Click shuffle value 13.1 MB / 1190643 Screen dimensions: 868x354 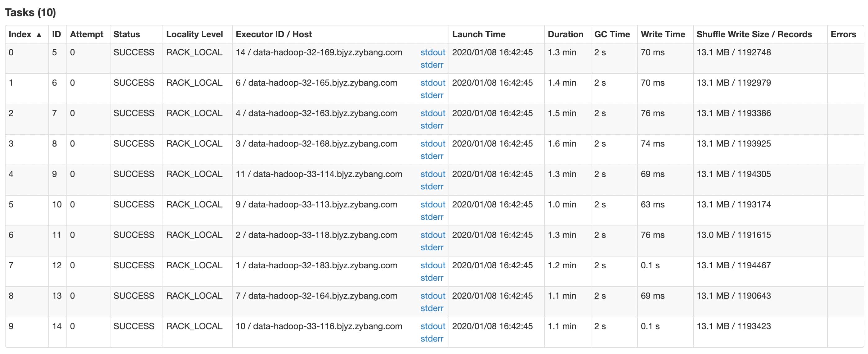point(734,296)
